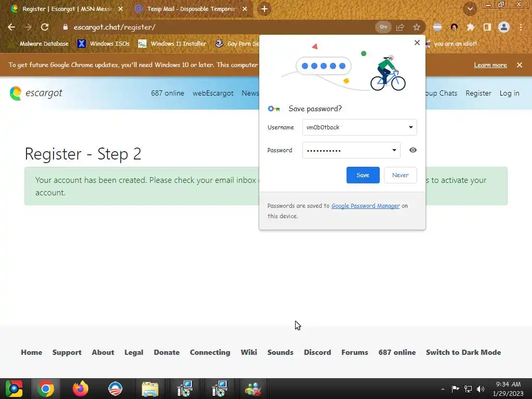Switch to Dark Mode
532x399 pixels.
pyautogui.click(x=463, y=352)
